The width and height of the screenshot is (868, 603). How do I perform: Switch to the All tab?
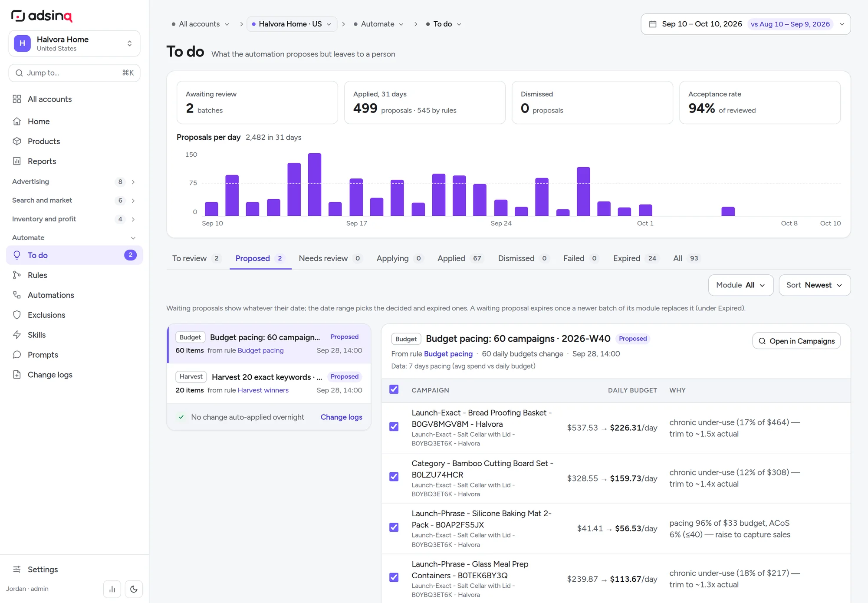click(x=687, y=258)
